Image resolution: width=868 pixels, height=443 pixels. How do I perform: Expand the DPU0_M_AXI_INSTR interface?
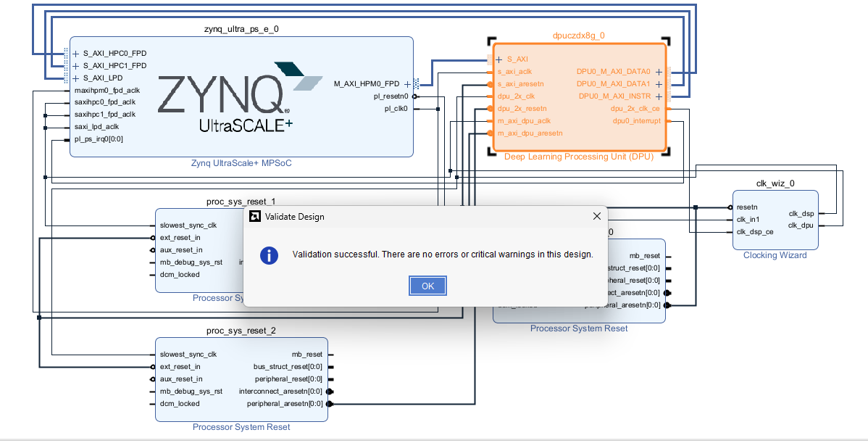(x=659, y=96)
